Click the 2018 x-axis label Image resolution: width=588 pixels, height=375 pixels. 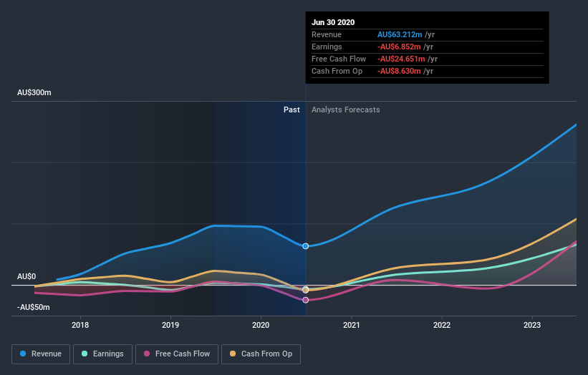tap(80, 325)
